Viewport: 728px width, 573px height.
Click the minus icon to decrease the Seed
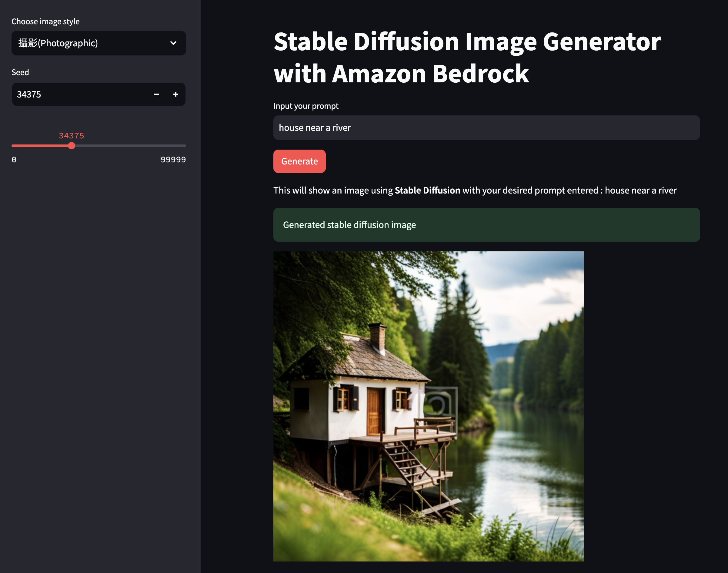[x=156, y=94]
